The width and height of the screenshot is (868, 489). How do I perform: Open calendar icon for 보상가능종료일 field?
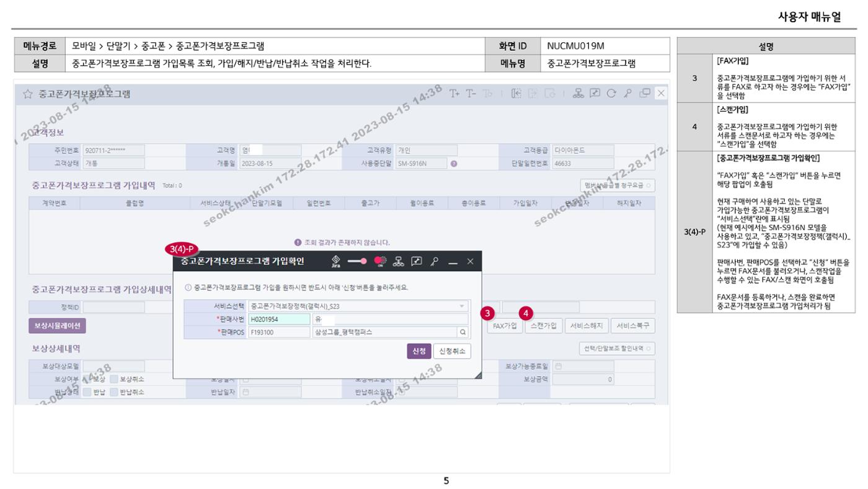[559, 366]
